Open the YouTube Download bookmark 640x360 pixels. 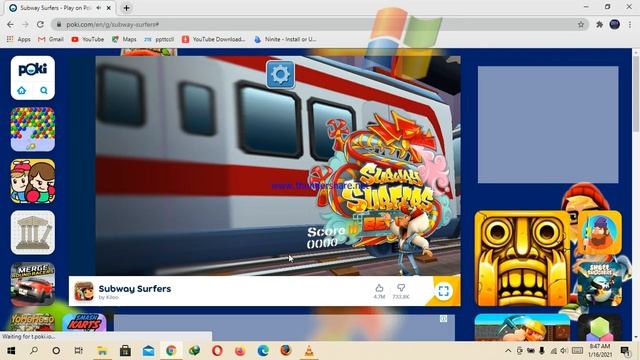tap(213, 39)
